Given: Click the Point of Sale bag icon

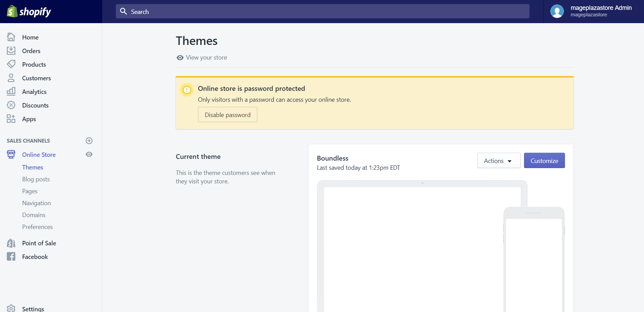Looking at the screenshot, I should (x=11, y=243).
